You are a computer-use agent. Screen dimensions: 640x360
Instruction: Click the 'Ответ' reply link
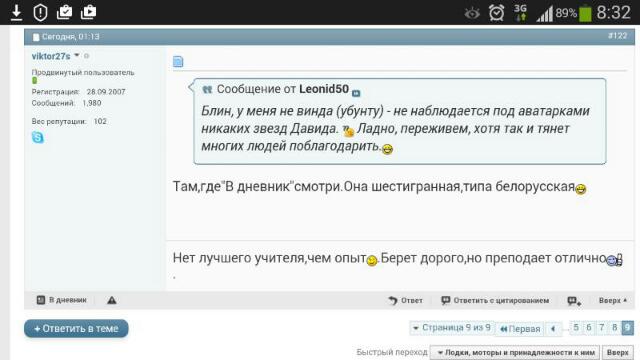tap(405, 300)
